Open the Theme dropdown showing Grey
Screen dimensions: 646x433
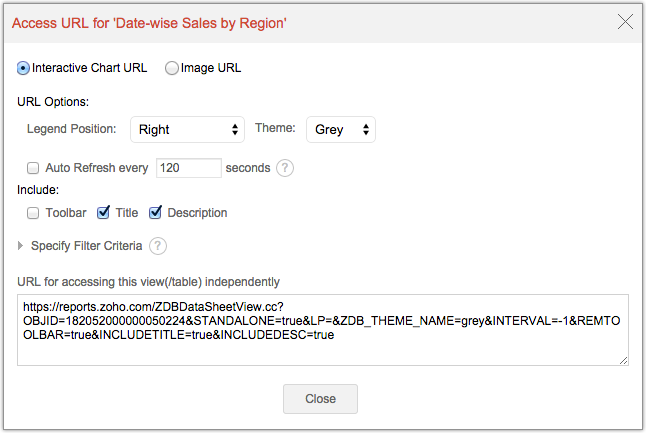coord(341,129)
